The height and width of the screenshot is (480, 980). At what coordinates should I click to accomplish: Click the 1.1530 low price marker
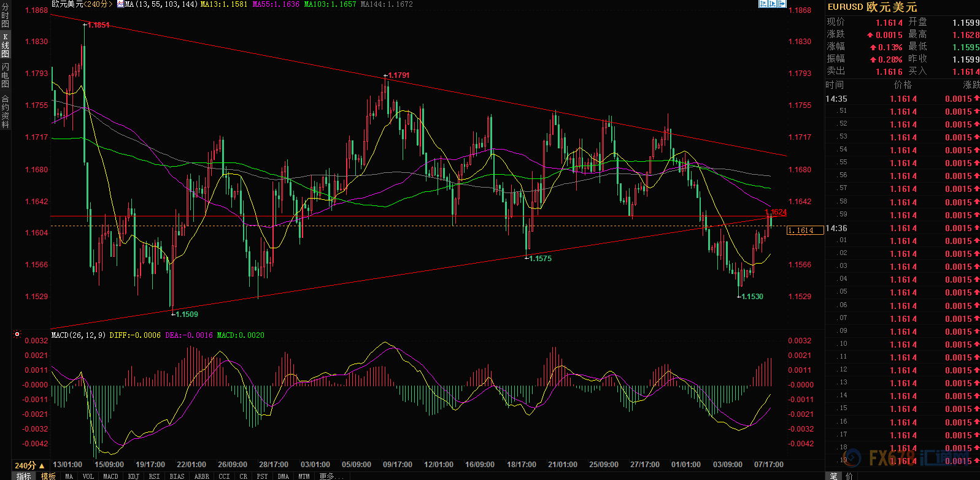(752, 297)
